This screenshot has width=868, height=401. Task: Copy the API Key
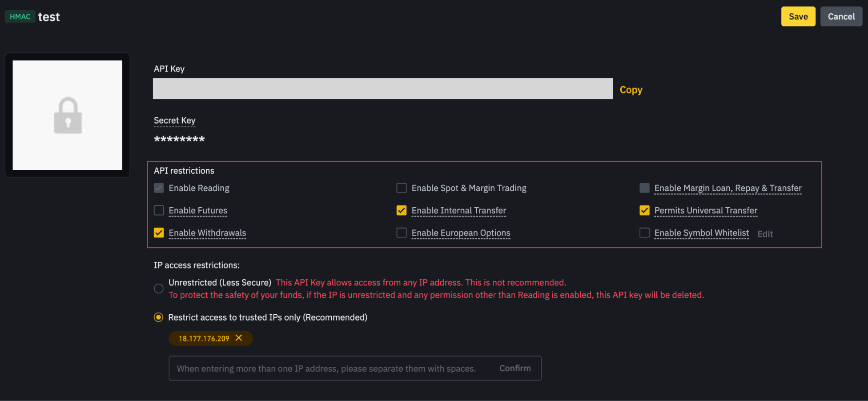pyautogui.click(x=631, y=89)
